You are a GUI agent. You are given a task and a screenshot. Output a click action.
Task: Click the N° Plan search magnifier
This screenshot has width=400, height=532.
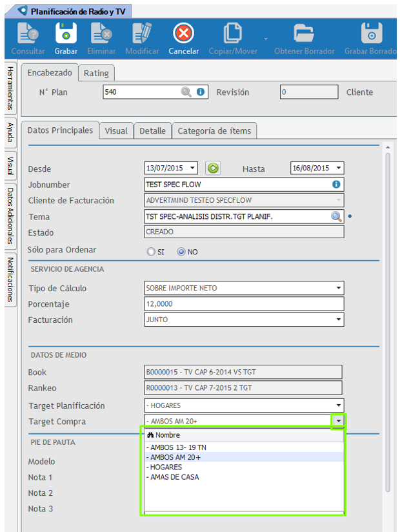(x=186, y=92)
